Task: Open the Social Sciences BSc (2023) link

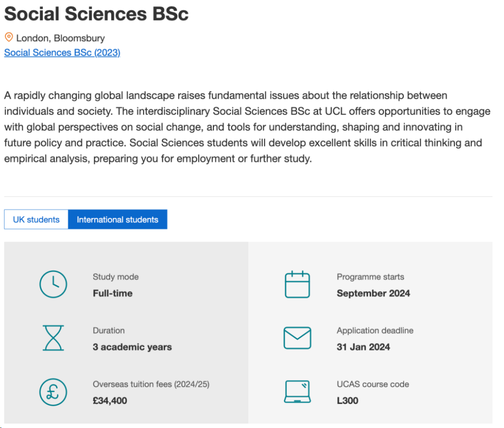Action: [62, 53]
